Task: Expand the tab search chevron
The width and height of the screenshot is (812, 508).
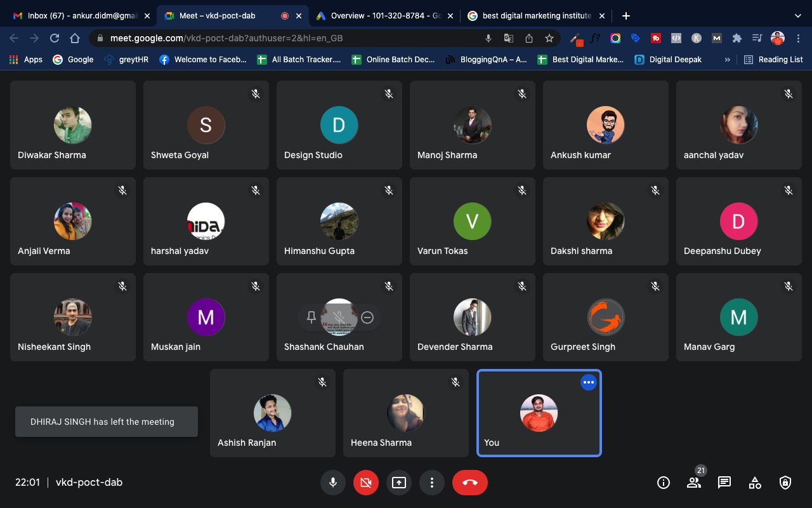Action: (798, 16)
